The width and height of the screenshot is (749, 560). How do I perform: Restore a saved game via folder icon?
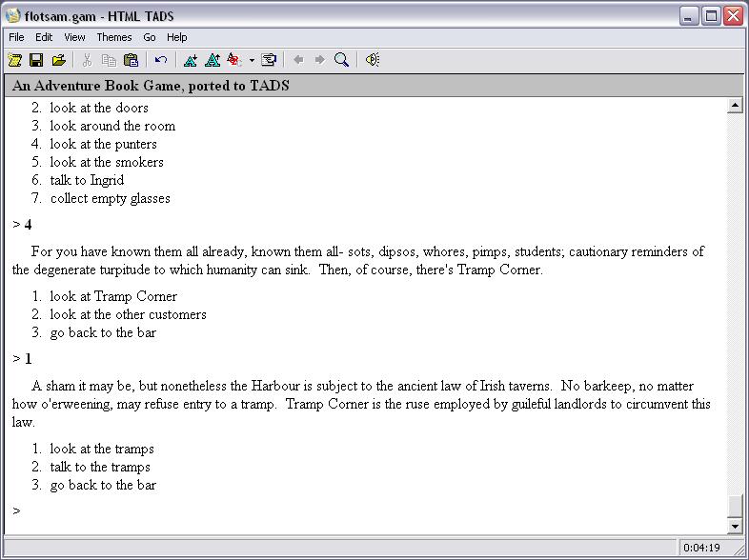pyautogui.click(x=59, y=60)
